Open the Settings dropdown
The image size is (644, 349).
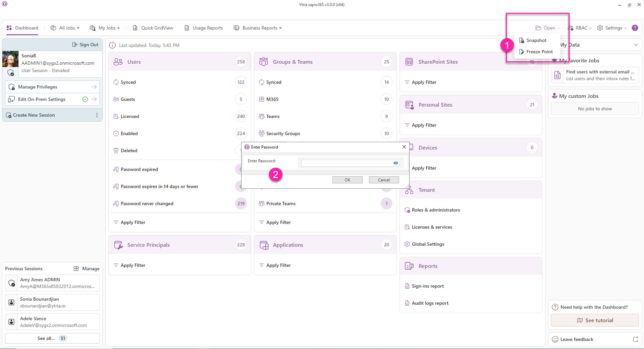[613, 28]
